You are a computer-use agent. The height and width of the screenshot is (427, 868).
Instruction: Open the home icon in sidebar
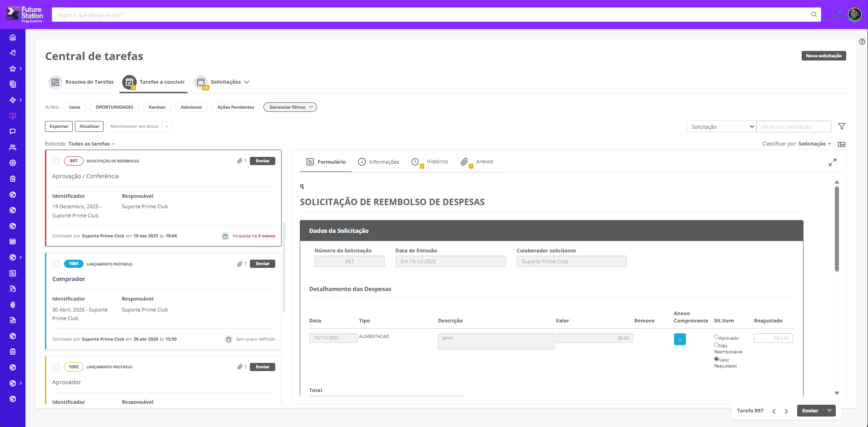[13, 37]
